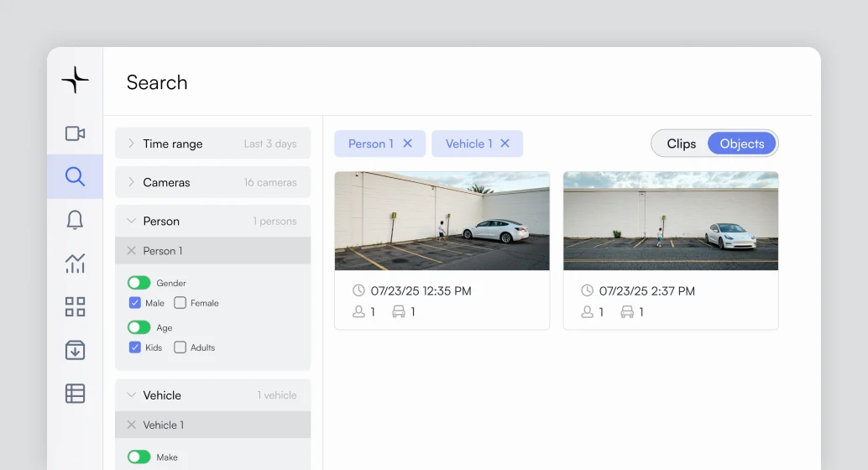Toggle the Age filter switch

tap(139, 327)
